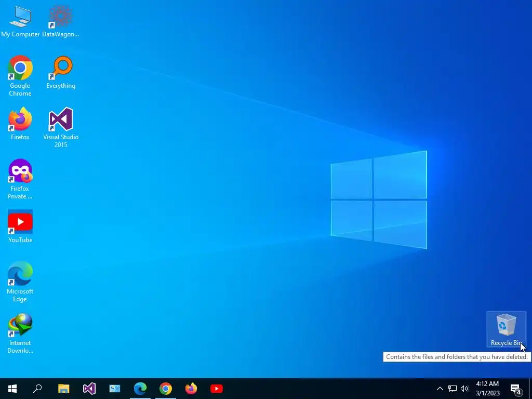Select the Firefox desktop shortcut
532x399 pixels.
pos(20,124)
